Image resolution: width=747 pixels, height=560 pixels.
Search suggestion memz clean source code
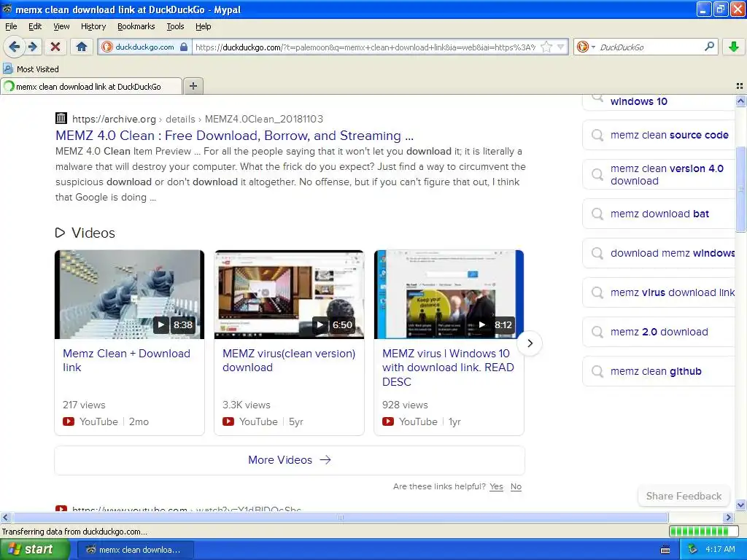pos(659,135)
